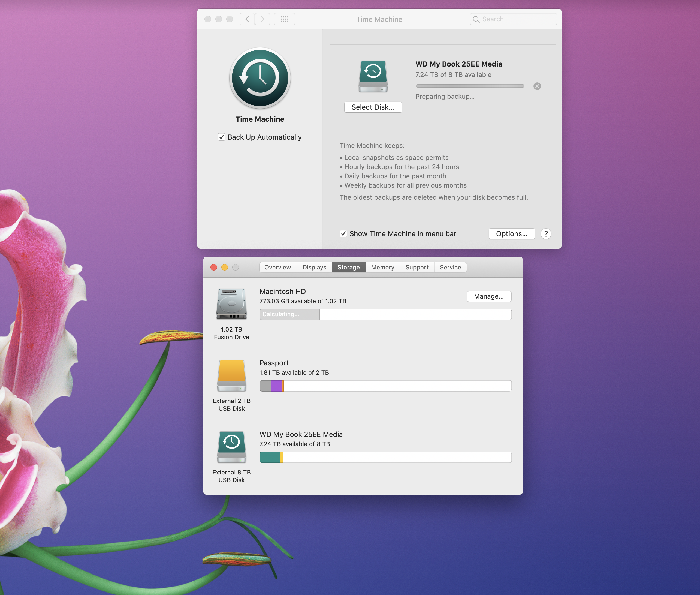Viewport: 700px width, 595px height.
Task: Click the backup disk icon above Select Disk
Action: tap(373, 76)
